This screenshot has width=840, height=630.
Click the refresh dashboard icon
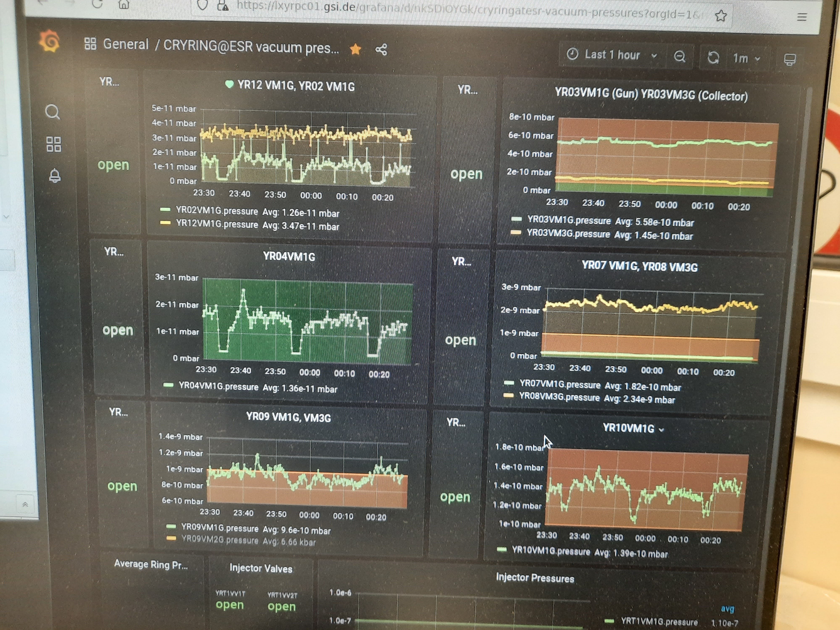coord(713,57)
